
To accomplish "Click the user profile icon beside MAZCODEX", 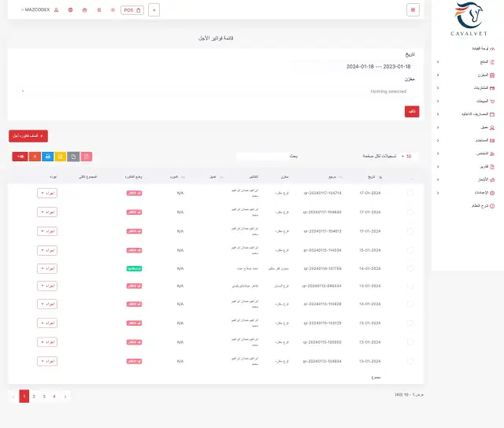I will [56, 10].
